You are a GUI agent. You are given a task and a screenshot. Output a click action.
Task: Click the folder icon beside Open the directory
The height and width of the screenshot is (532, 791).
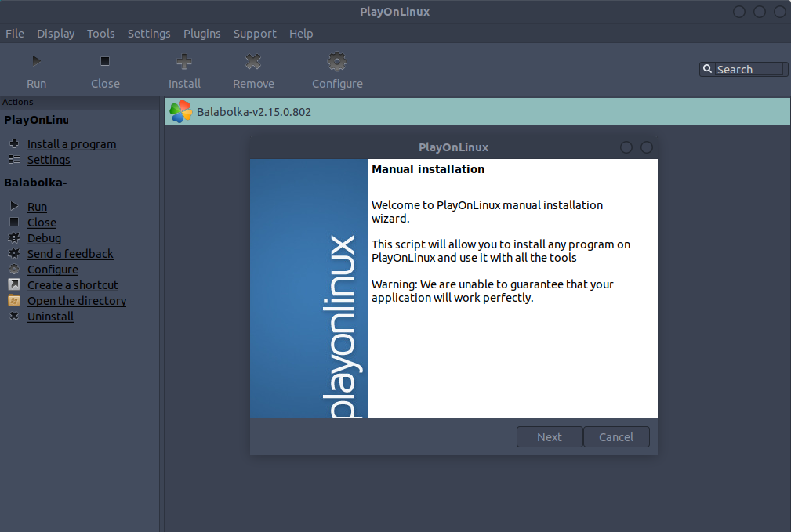13,300
